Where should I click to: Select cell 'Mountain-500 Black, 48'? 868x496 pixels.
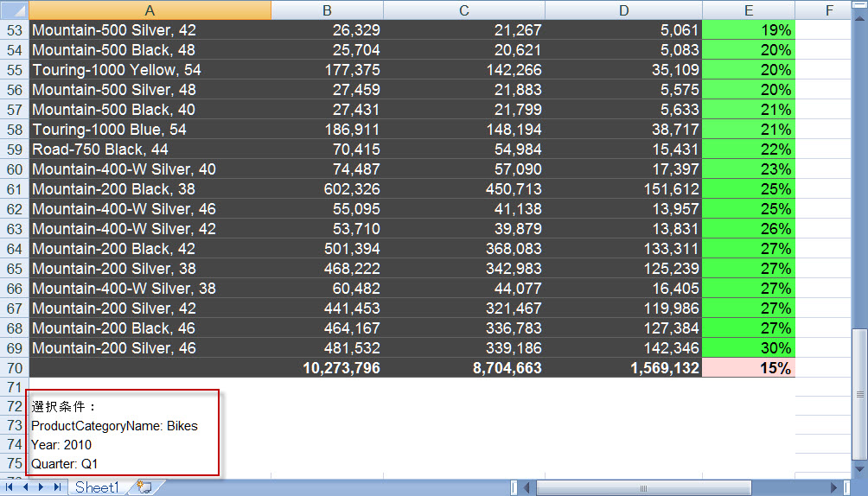pos(150,50)
